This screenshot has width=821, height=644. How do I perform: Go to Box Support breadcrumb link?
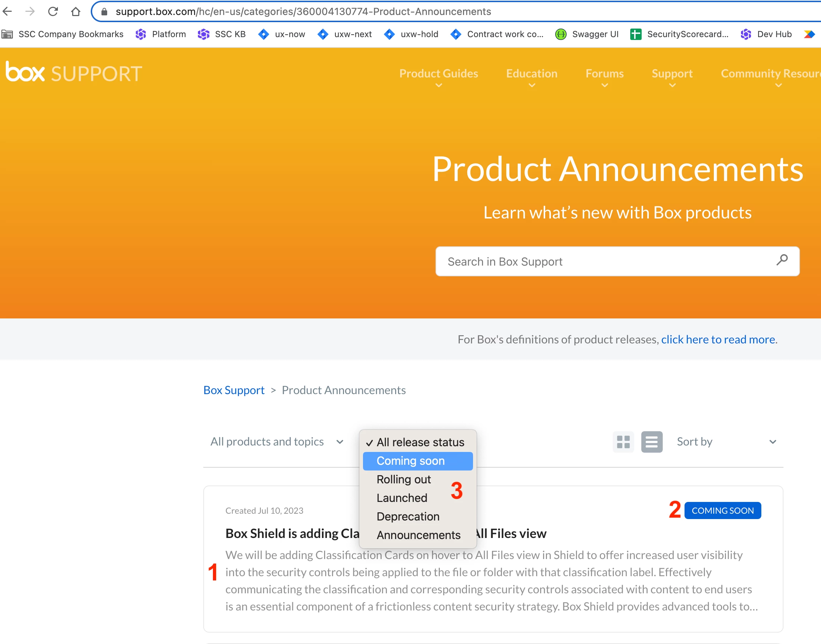(x=234, y=390)
